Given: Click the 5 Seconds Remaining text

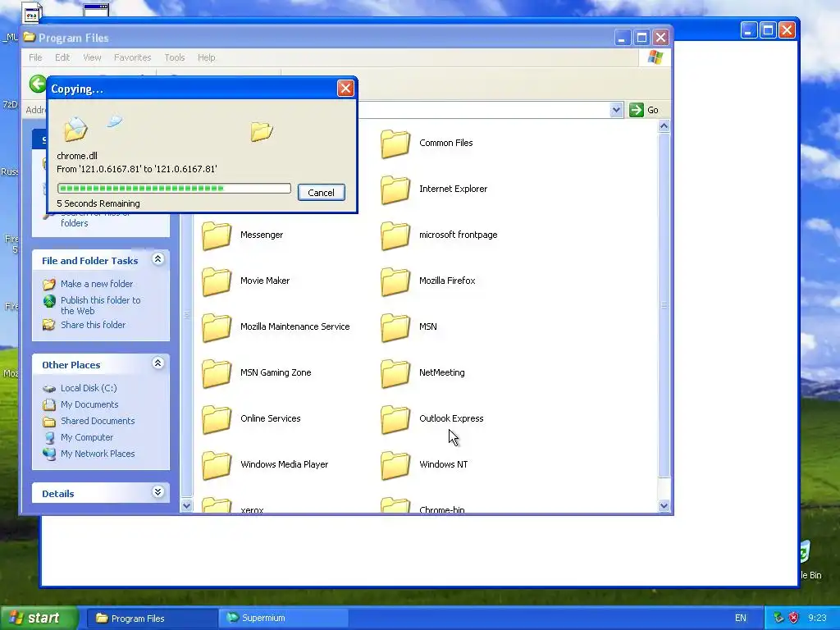Looking at the screenshot, I should tap(98, 203).
